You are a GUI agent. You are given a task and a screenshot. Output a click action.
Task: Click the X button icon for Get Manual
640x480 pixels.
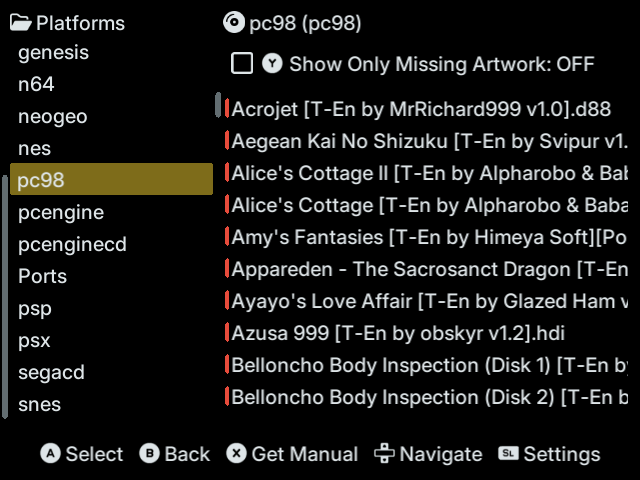tap(236, 453)
